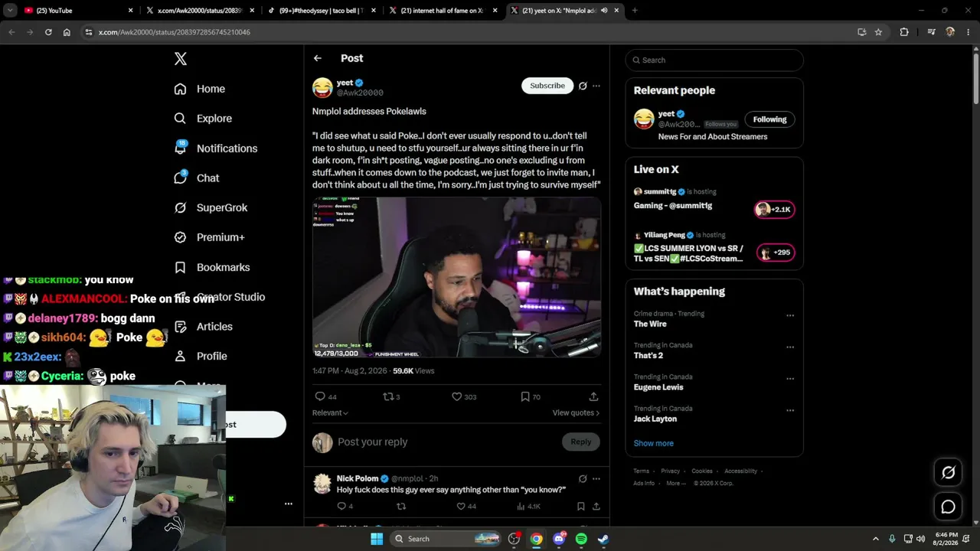Bookmark Nick Polom's reply

(x=581, y=506)
